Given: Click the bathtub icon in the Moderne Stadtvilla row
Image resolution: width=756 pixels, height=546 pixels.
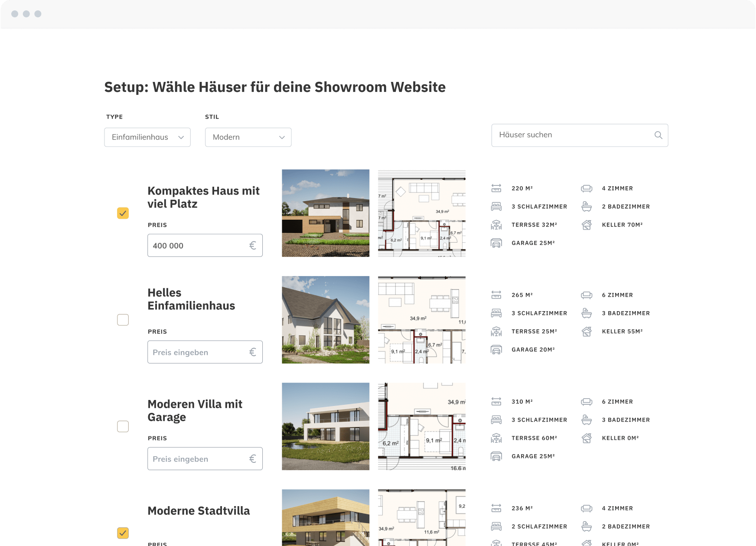Looking at the screenshot, I should point(587,526).
